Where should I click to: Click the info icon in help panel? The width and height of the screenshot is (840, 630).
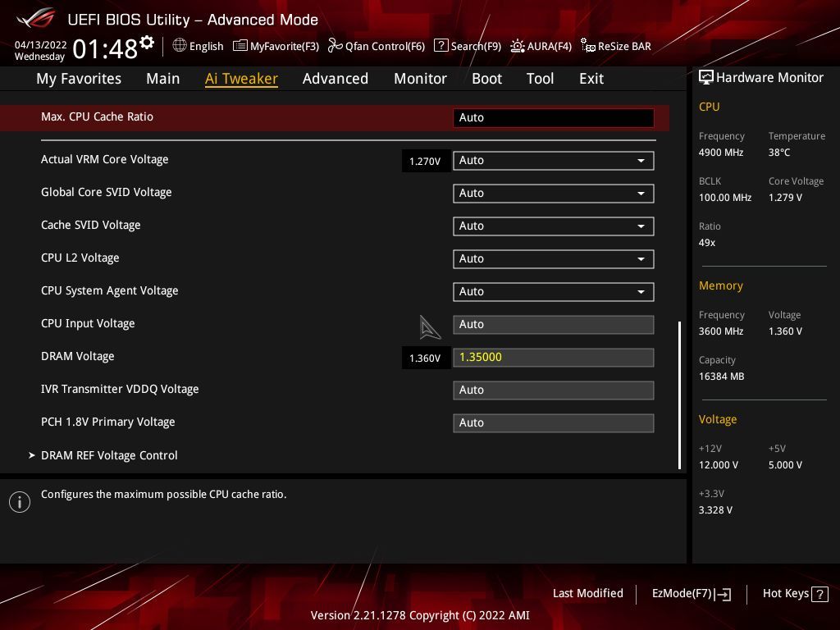pos(20,502)
